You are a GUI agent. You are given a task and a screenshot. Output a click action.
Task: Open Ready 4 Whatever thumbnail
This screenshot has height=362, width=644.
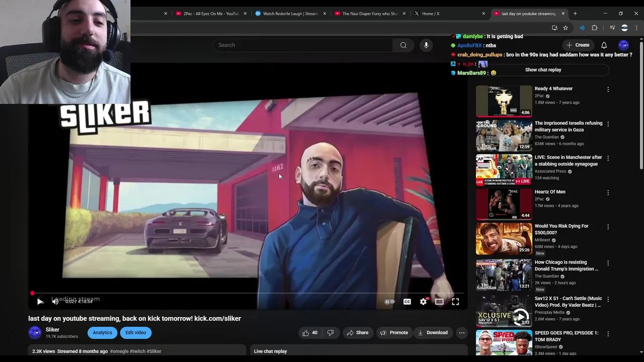tap(504, 101)
